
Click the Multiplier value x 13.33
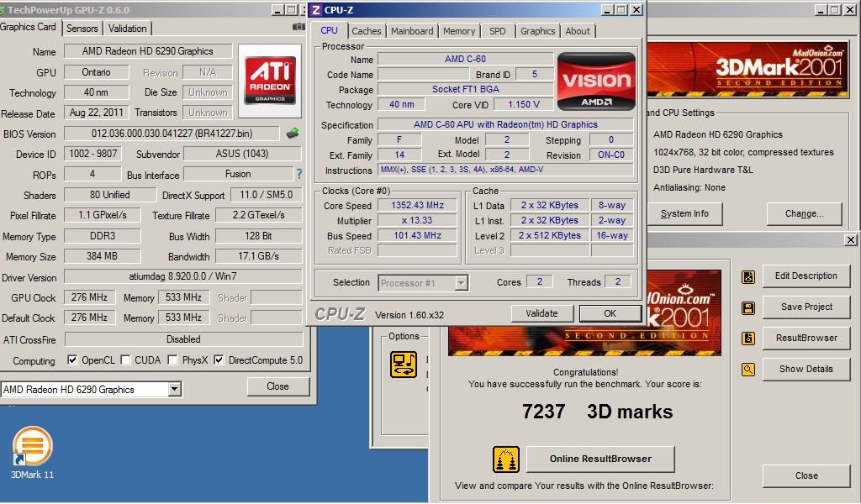417,220
